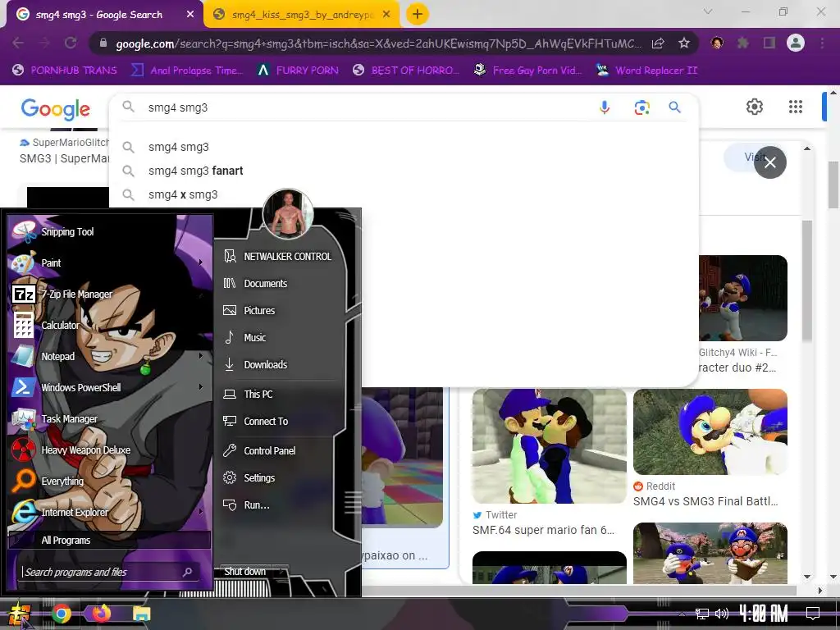Image resolution: width=840 pixels, height=630 pixels.
Task: Bookmark this page with the star icon
Action: point(684,43)
